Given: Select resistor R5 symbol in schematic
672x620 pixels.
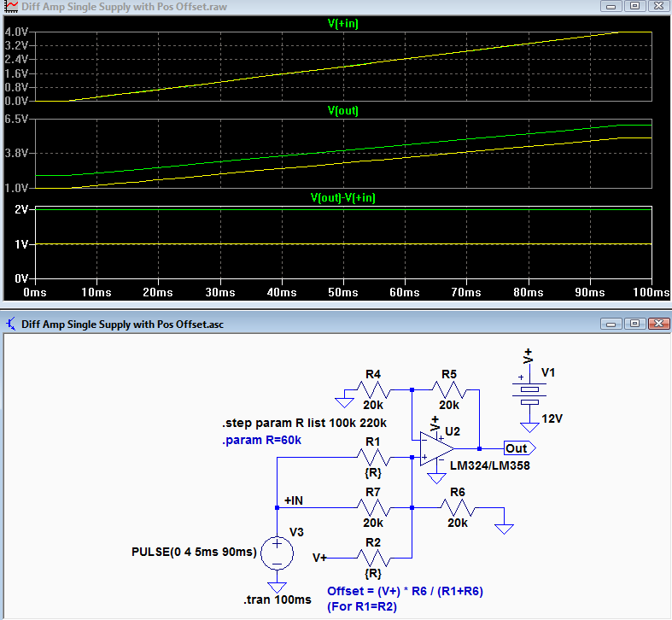Looking at the screenshot, I should click(x=449, y=389).
